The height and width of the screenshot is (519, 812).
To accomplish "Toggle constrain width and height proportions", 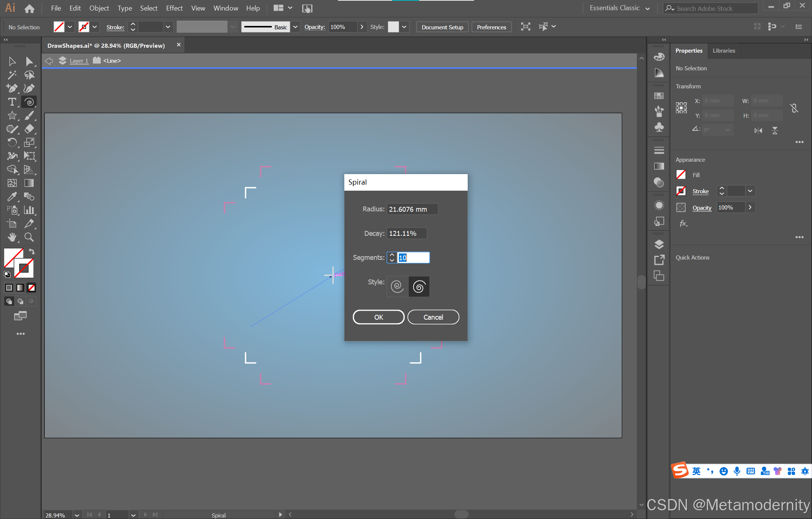I will click(x=794, y=108).
